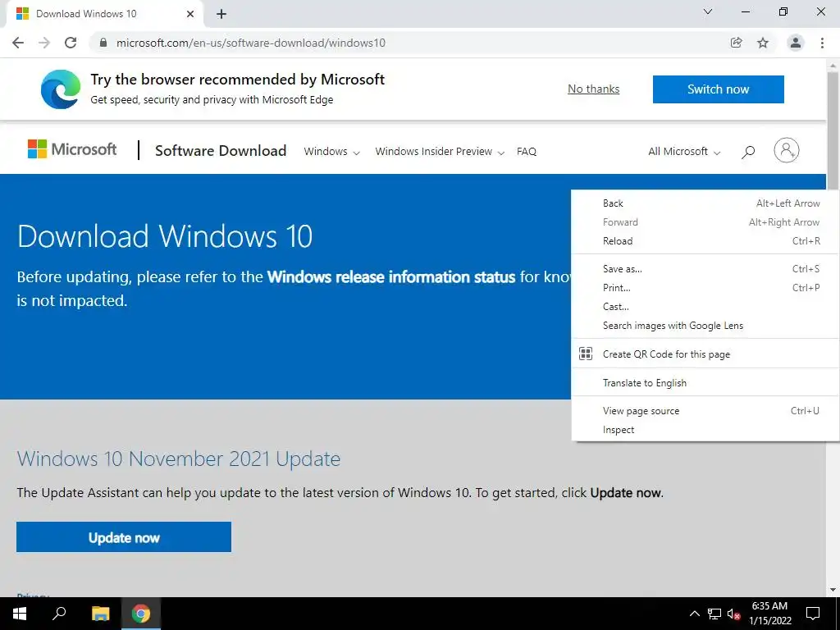Select Search images with Google Lens
840x630 pixels.
click(x=705, y=325)
